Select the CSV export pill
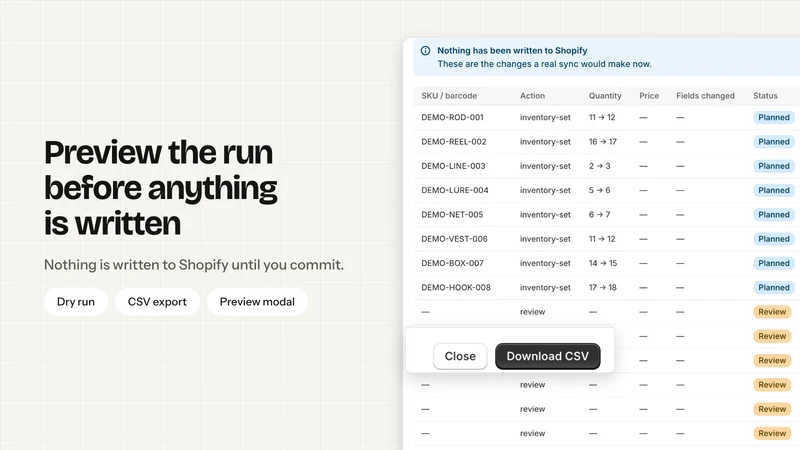The height and width of the screenshot is (450, 800). [157, 302]
